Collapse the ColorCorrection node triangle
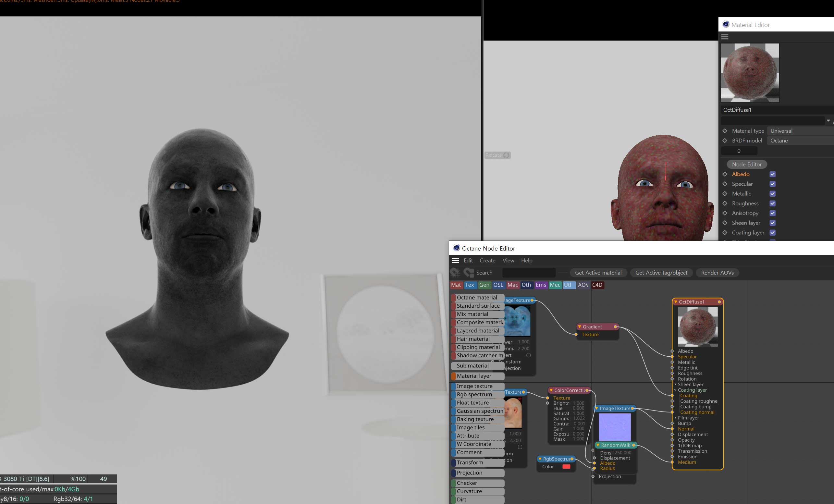 [x=551, y=390]
